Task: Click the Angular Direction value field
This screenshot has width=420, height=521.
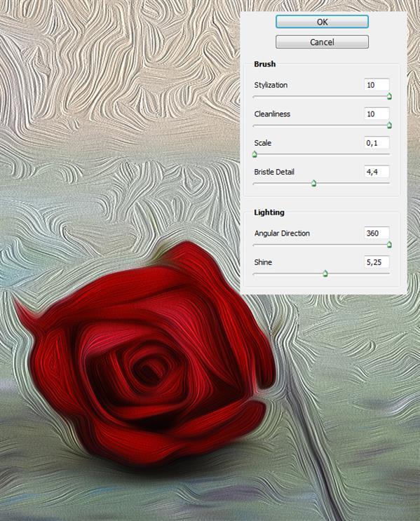Action: pyautogui.click(x=377, y=233)
